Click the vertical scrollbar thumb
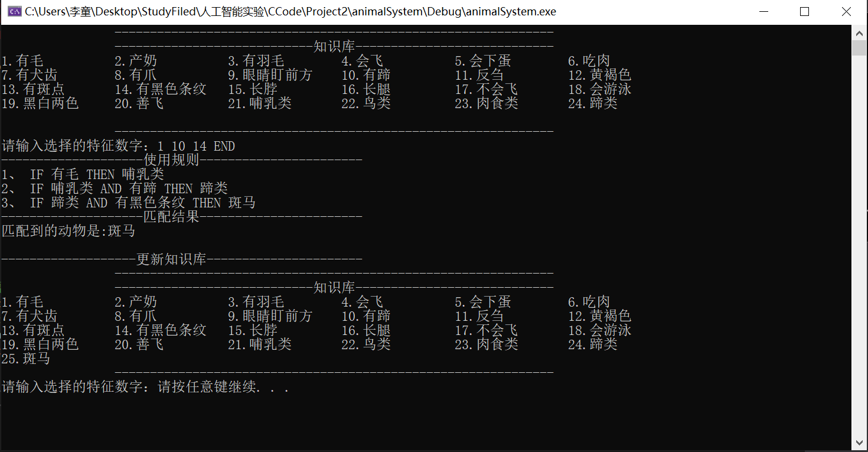 point(859,47)
